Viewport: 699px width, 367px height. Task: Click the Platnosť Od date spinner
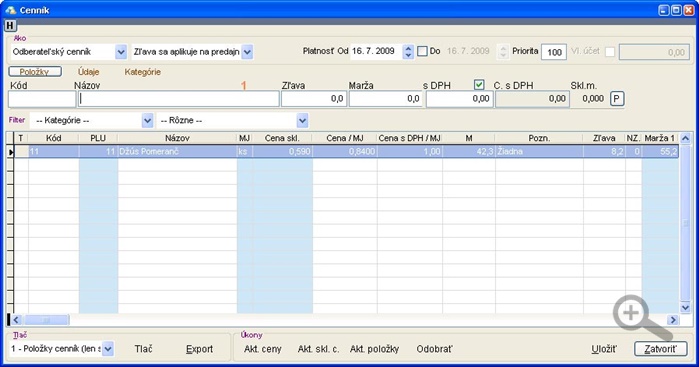408,52
